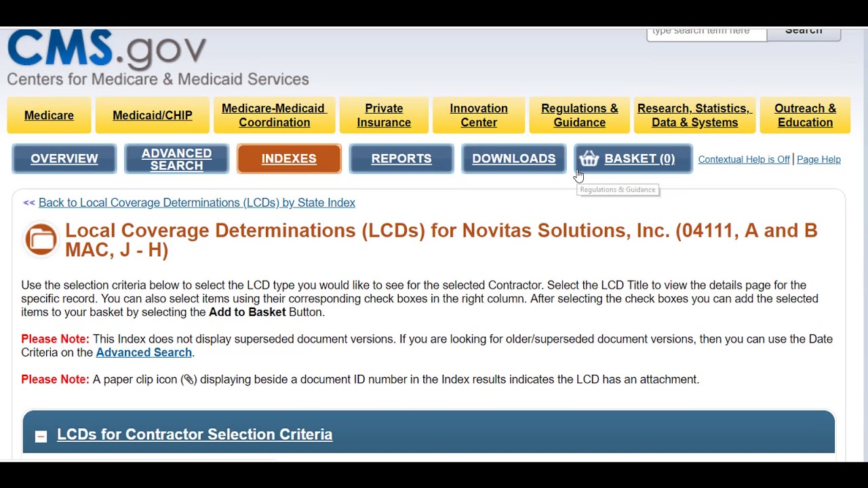The width and height of the screenshot is (868, 488).
Task: Go back to LCDs by State Index
Action: point(197,203)
